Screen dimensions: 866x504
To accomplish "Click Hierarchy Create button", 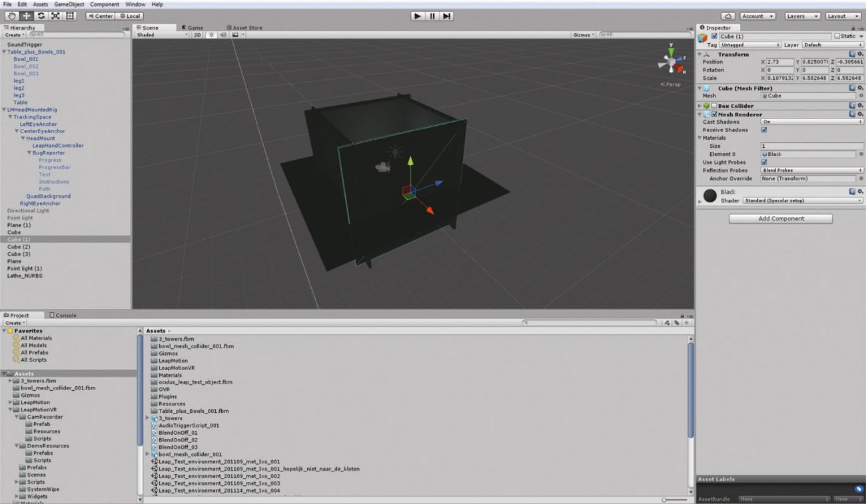I will coord(14,35).
